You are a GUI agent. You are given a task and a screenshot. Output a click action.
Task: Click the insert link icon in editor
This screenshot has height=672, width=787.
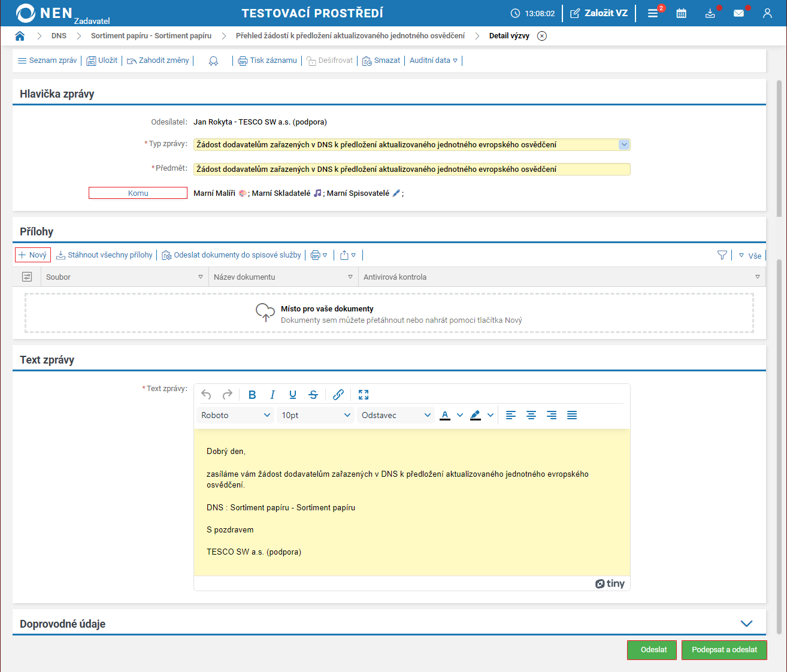(338, 395)
